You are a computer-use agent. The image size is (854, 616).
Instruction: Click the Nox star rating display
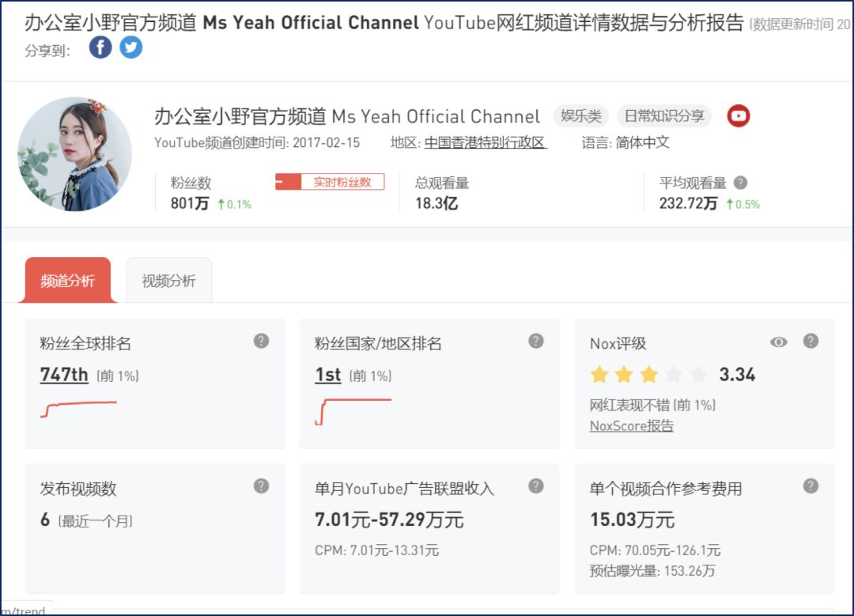point(648,375)
